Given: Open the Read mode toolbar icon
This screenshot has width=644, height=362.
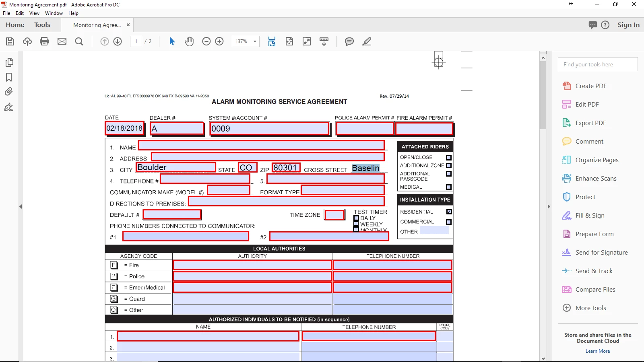Looking at the screenshot, I should 324,41.
